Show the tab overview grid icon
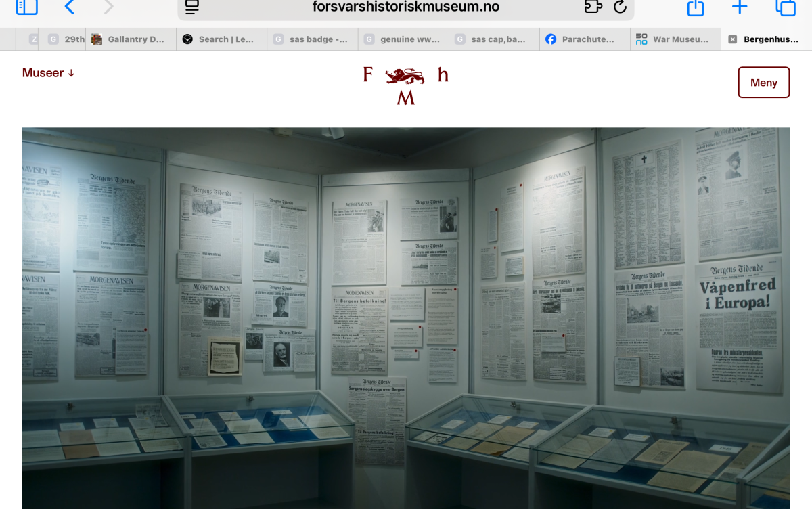The image size is (812, 509). (785, 8)
